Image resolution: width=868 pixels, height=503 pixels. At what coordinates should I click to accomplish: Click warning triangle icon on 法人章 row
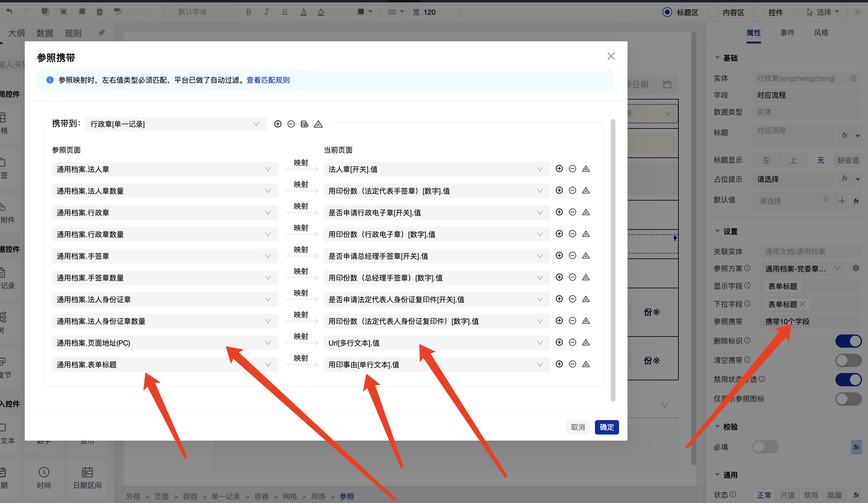tap(586, 169)
